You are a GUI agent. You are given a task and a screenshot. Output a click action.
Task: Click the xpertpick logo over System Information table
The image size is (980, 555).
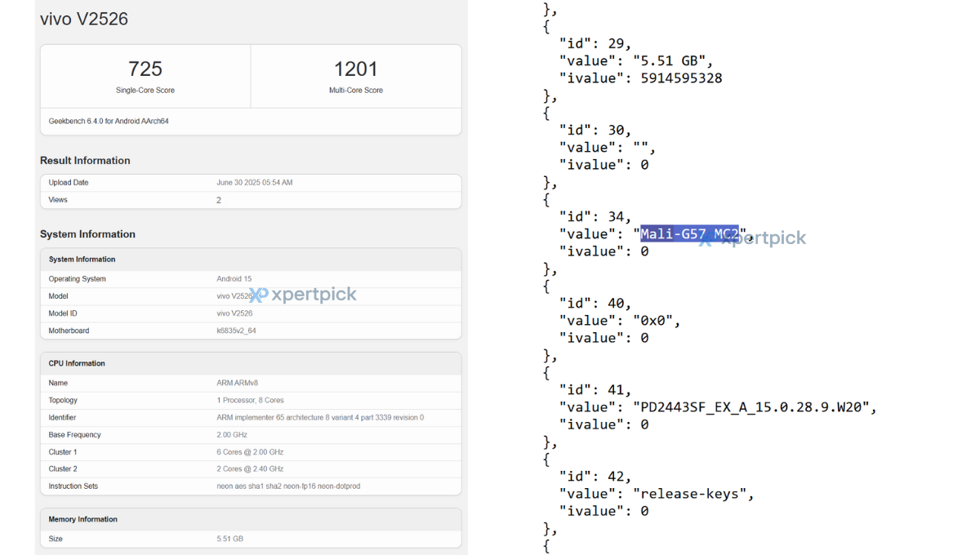pyautogui.click(x=303, y=295)
